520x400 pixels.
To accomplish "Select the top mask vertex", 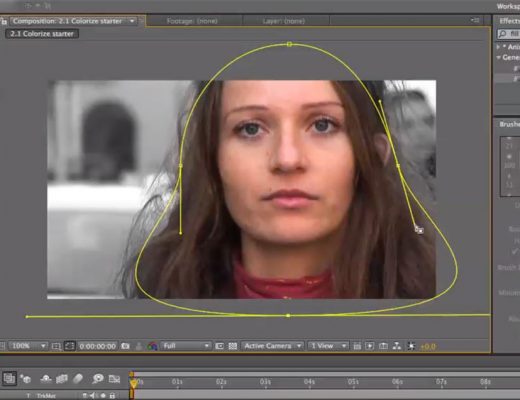I will pos(289,44).
